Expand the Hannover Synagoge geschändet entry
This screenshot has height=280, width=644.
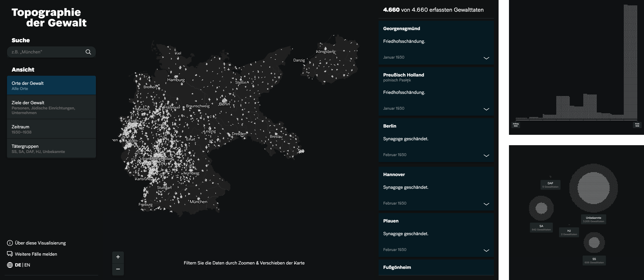click(486, 204)
